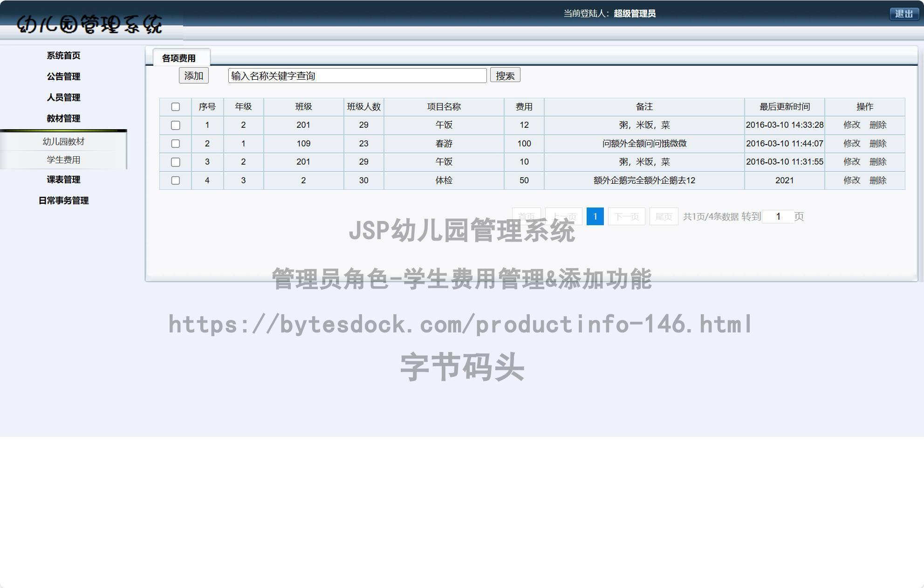The width and height of the screenshot is (924, 588).
Task: Select 幼儿园教材 under 教材管理
Action: (63, 141)
